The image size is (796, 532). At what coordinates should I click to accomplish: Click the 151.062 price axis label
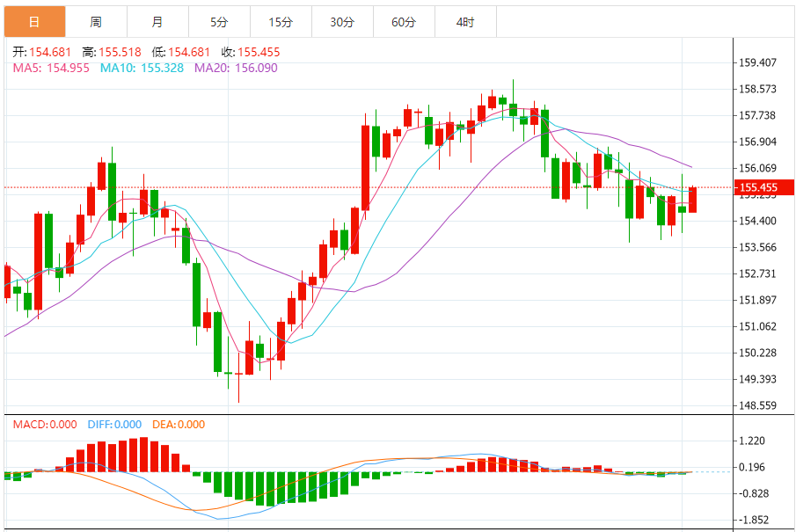[757, 327]
